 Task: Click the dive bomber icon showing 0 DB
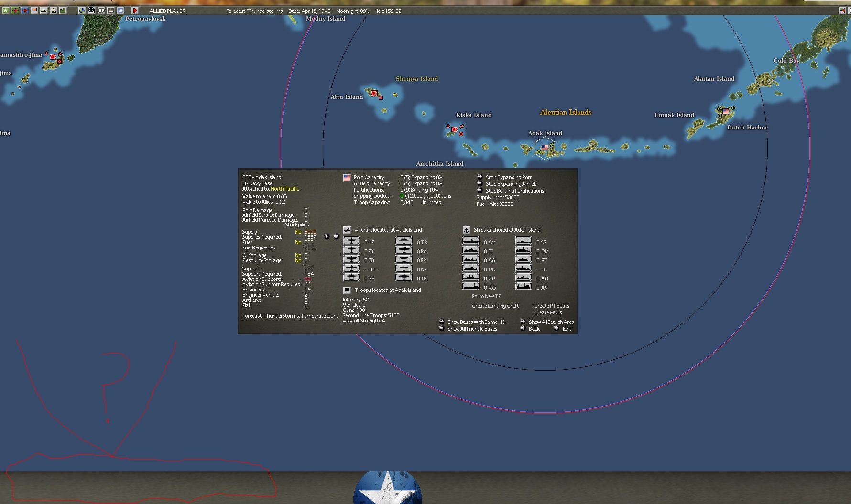351,259
